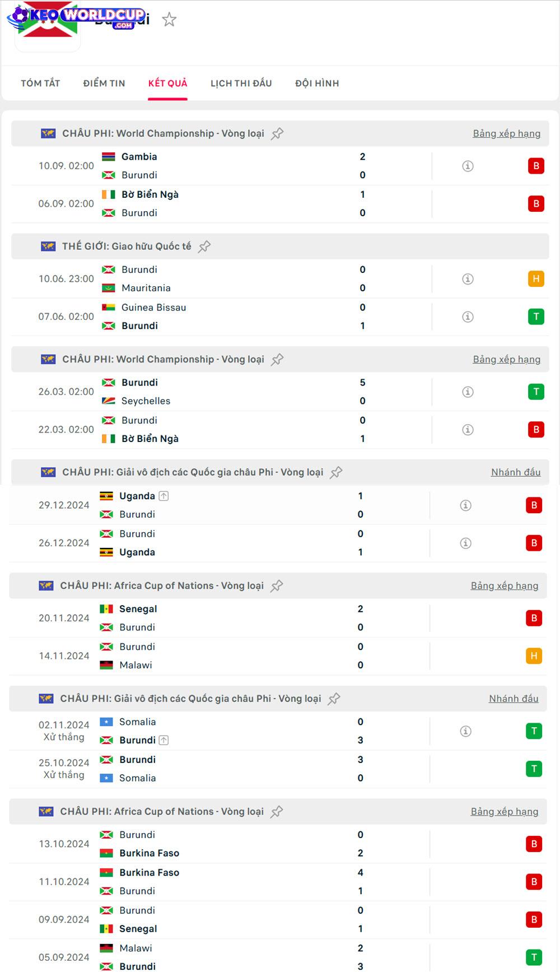Open info icon for Burundi vs Mauritania
This screenshot has height=972, width=560.
(x=468, y=279)
